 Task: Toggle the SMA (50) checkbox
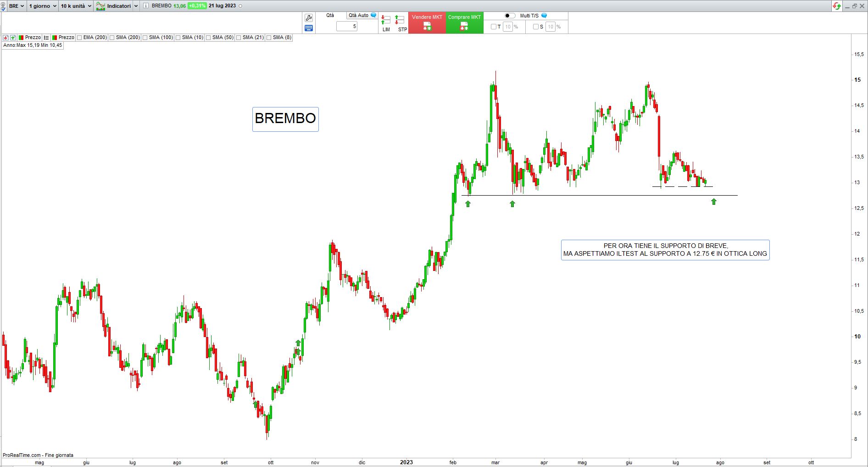[208, 38]
